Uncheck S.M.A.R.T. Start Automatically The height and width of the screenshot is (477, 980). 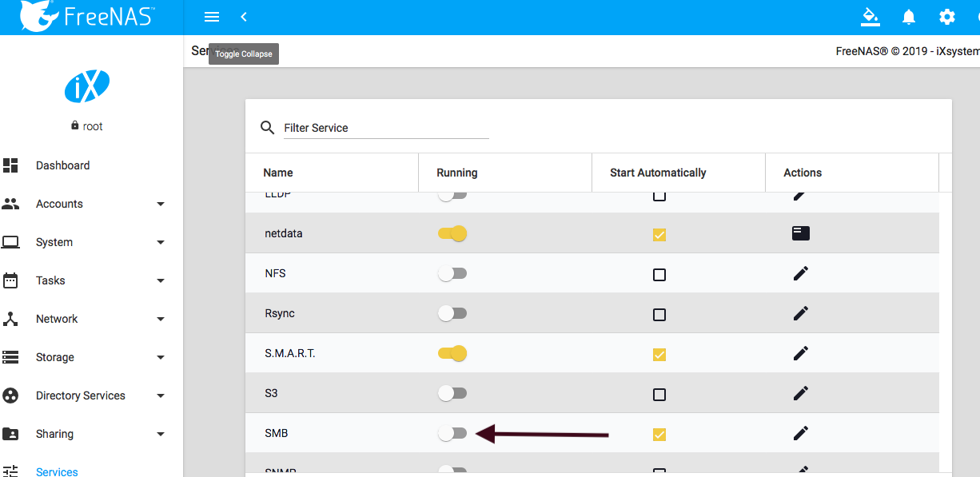(659, 355)
